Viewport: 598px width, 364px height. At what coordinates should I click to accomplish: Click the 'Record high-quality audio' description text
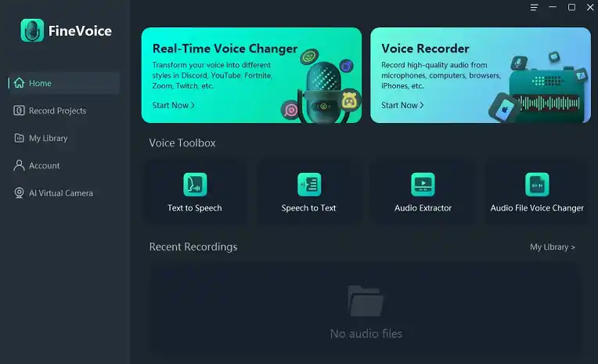click(x=441, y=75)
